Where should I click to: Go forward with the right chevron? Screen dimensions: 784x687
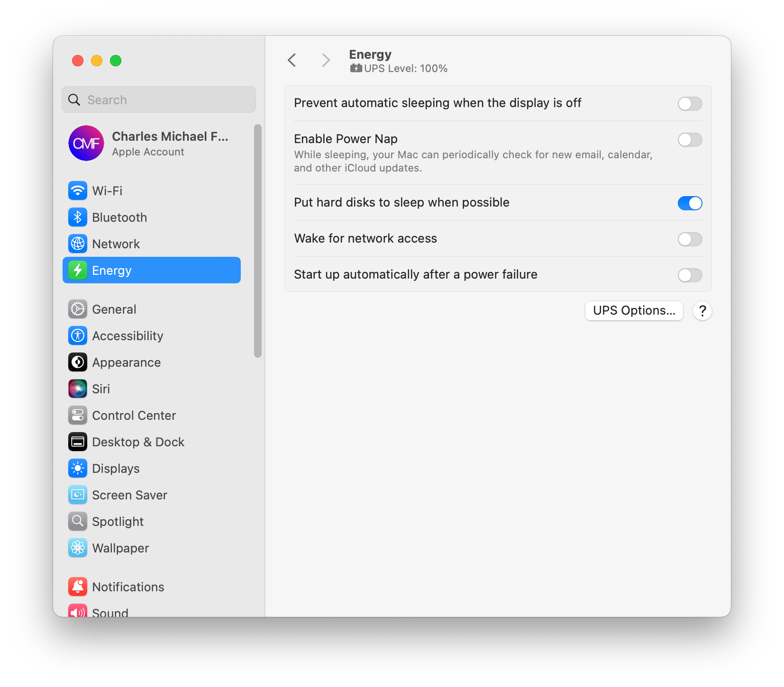(326, 60)
